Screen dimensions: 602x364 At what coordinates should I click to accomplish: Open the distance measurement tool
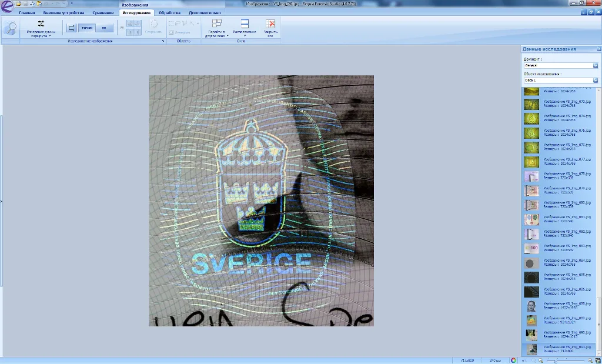click(41, 28)
